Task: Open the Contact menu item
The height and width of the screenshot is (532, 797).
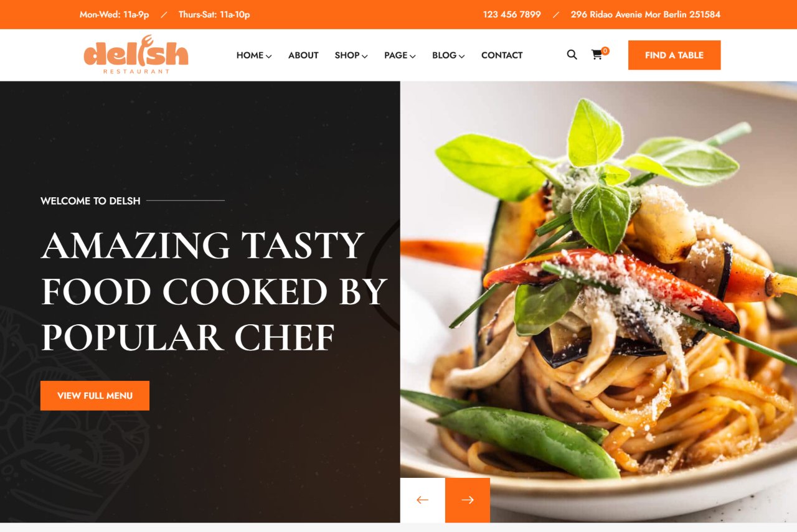Action: tap(502, 55)
